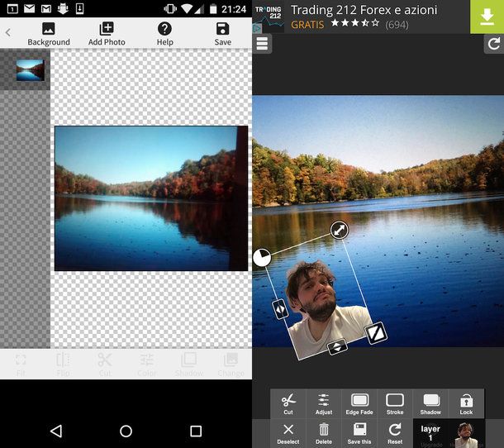
Task: Tap the Save this button
Action: (x=359, y=433)
